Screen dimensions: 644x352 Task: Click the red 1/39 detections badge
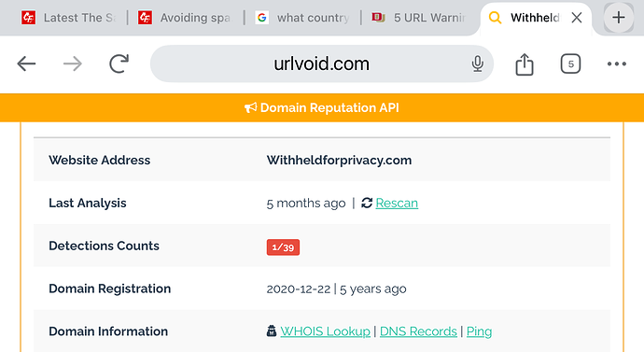point(283,247)
